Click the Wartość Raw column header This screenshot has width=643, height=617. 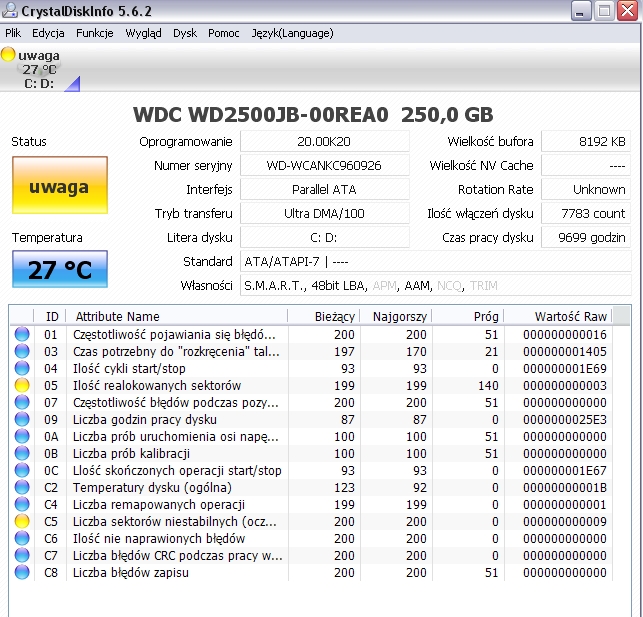(558, 316)
